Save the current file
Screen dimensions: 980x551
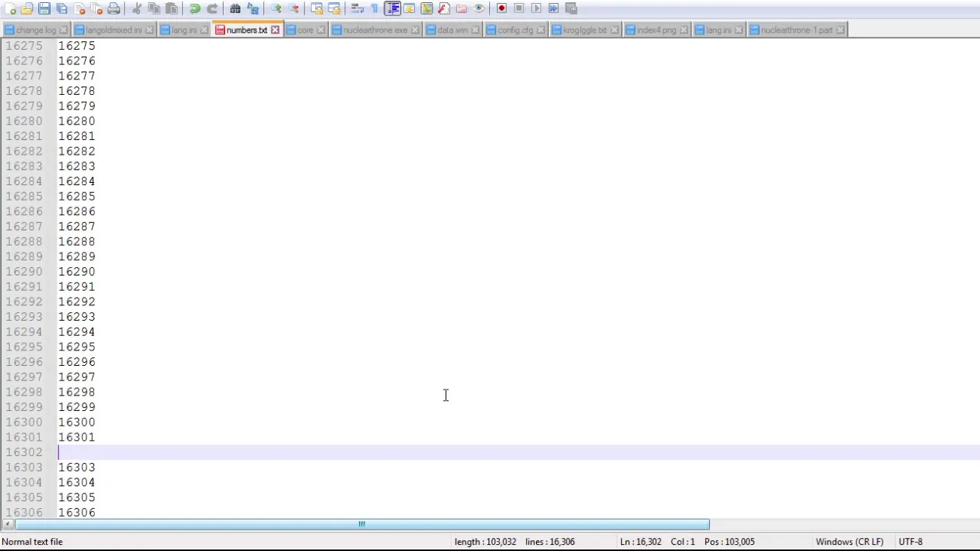[44, 8]
